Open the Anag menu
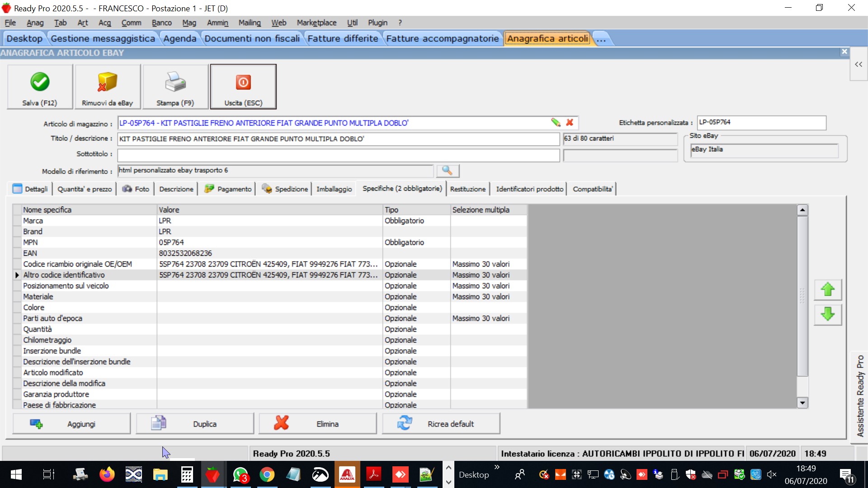868x488 pixels. [35, 23]
